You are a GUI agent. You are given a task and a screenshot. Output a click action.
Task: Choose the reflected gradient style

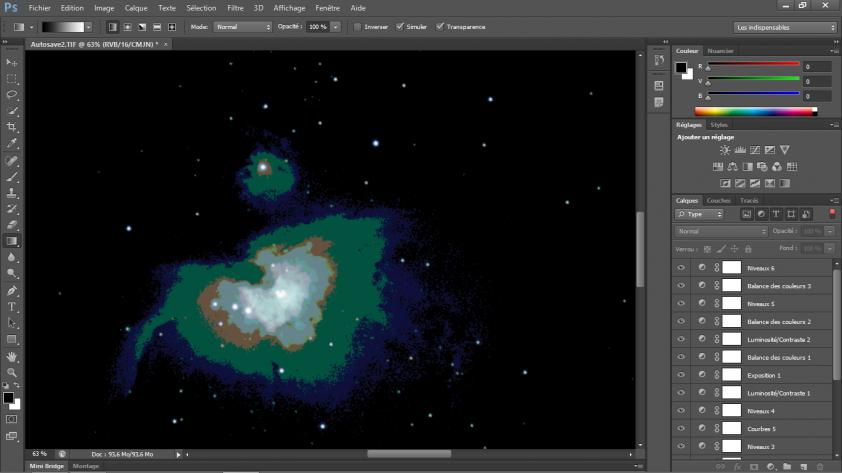pos(157,27)
